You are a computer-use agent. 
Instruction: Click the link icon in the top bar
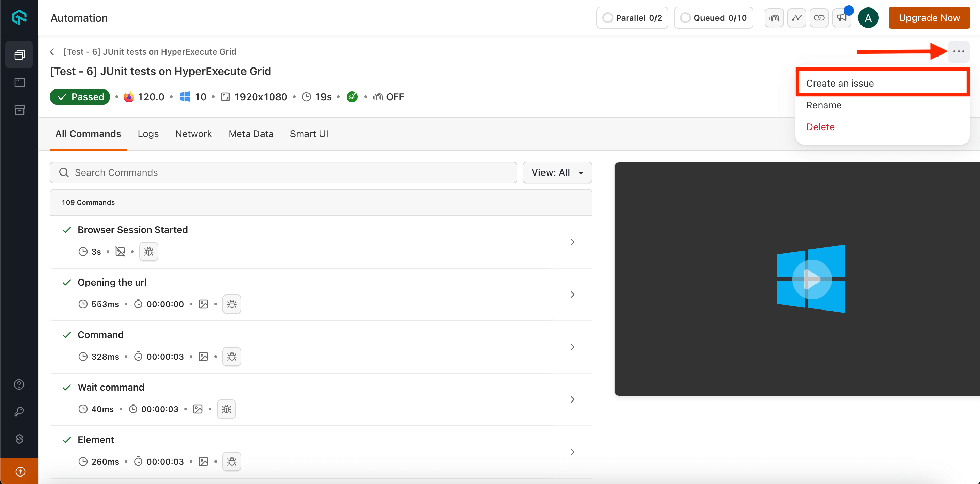click(x=819, y=18)
